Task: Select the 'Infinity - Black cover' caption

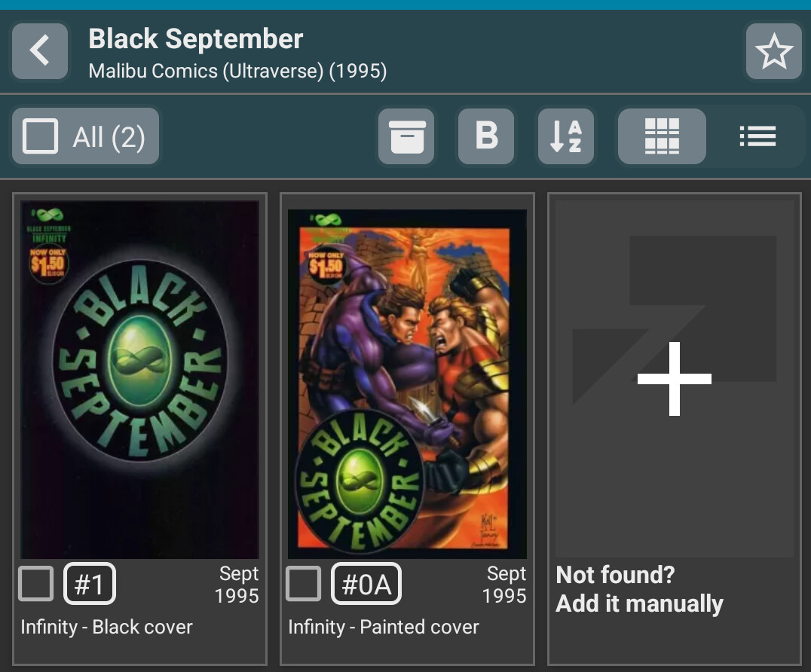Action: click(x=106, y=627)
